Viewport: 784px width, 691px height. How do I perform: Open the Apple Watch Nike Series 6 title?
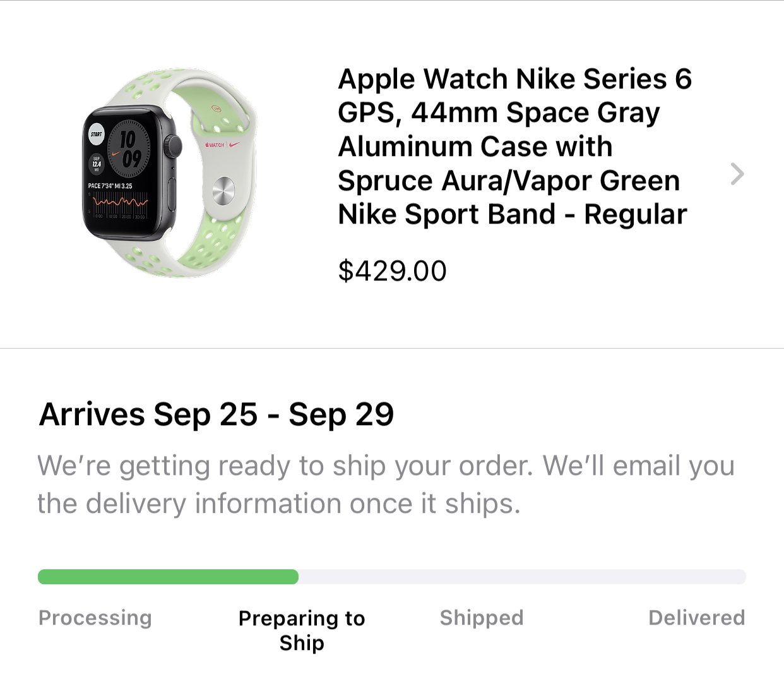(x=514, y=147)
